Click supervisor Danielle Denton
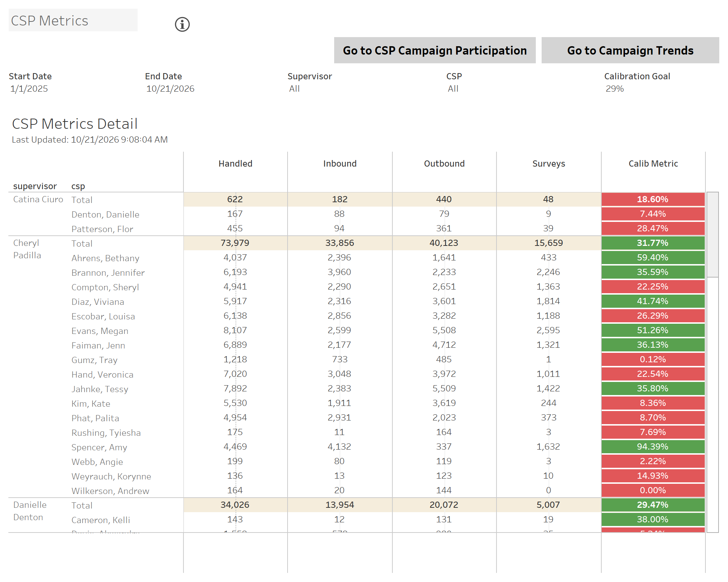Viewport: 728px width, 582px height. point(30,511)
